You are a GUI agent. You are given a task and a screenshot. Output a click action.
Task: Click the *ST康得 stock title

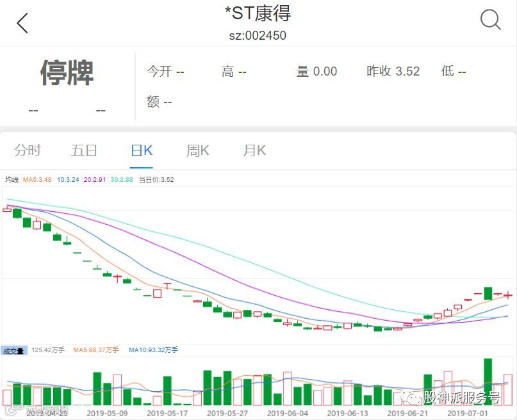tap(258, 13)
